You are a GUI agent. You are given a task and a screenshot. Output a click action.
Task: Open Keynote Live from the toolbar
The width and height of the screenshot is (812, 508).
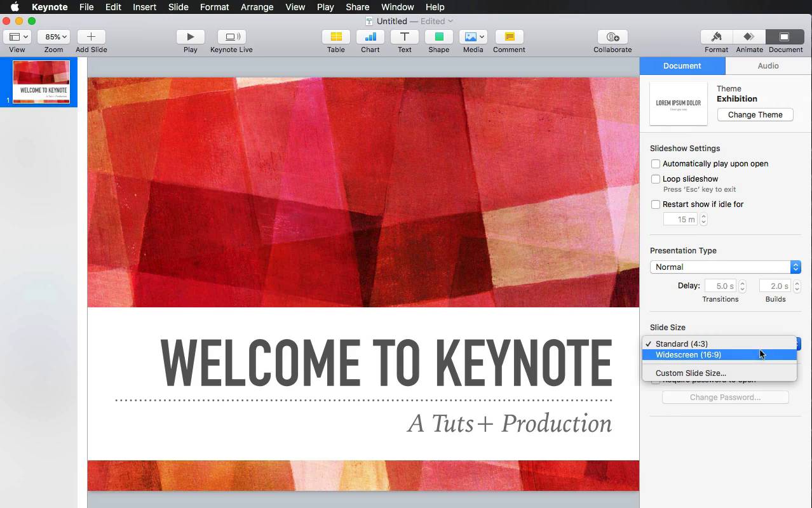click(231, 37)
